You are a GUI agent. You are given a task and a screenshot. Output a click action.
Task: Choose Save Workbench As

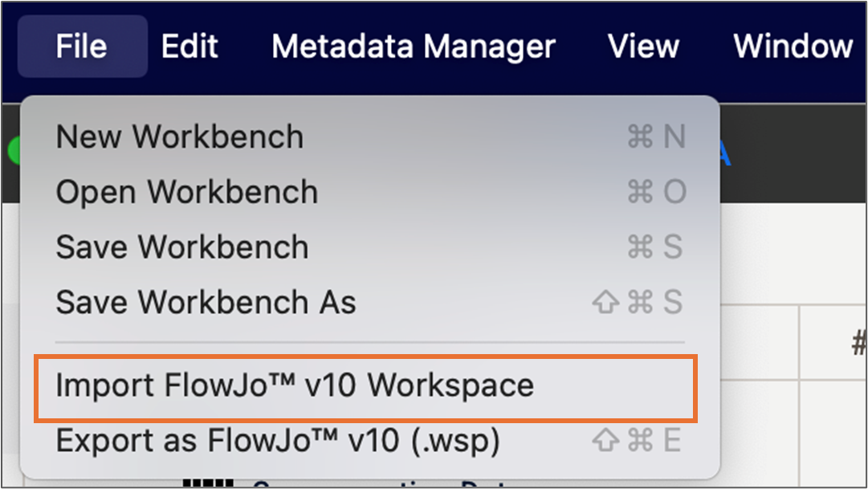(x=206, y=303)
